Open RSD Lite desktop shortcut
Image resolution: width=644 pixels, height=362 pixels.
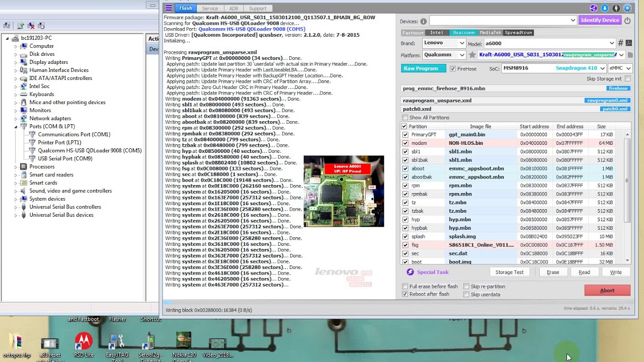[x=84, y=345]
